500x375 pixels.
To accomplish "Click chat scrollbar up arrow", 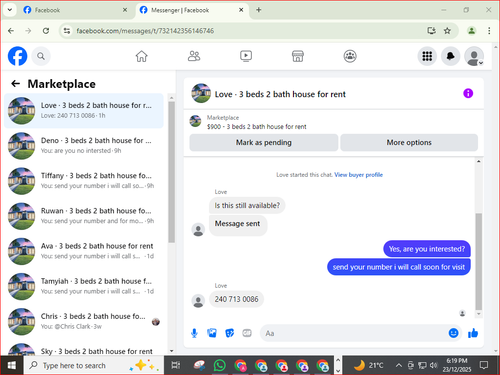I will pyautogui.click(x=479, y=161).
